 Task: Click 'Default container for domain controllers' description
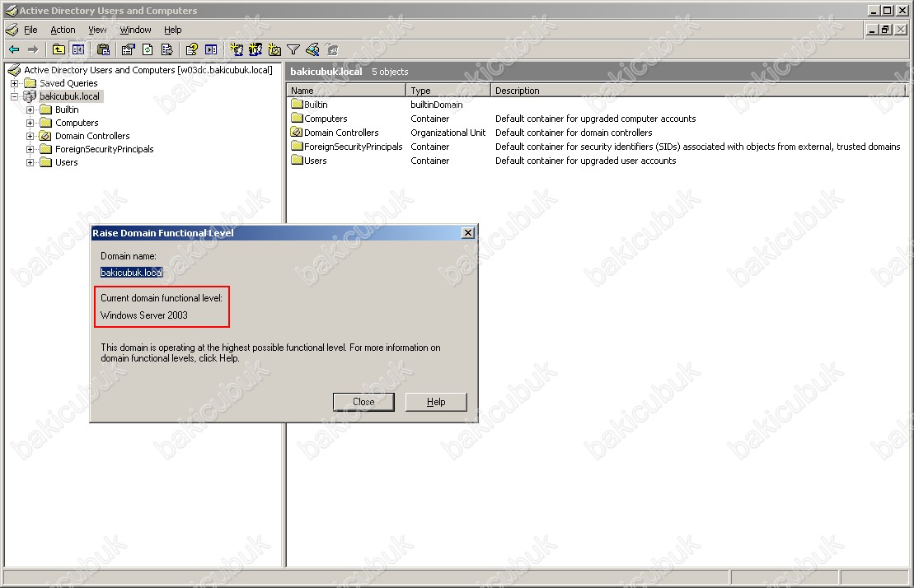(574, 132)
